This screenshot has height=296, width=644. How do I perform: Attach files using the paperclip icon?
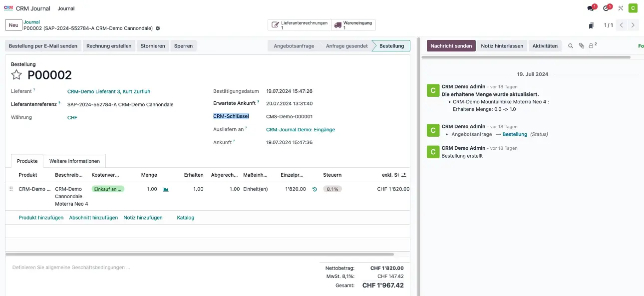[x=581, y=46]
